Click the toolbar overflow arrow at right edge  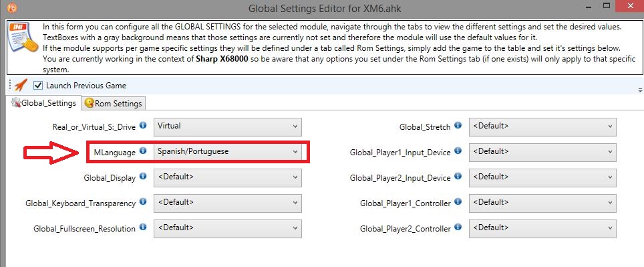(x=639, y=90)
